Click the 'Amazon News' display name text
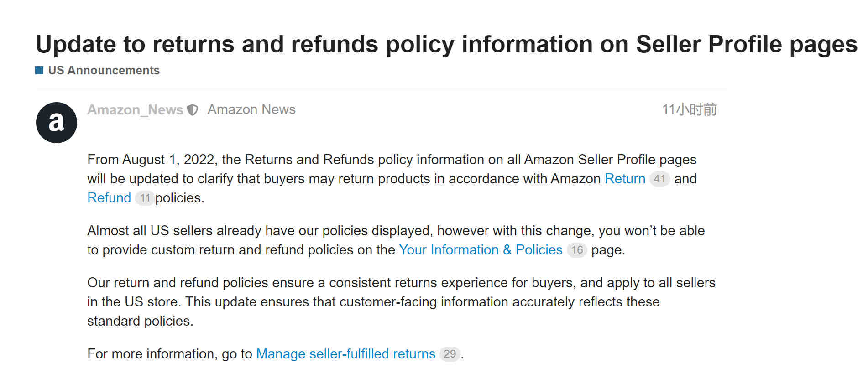The height and width of the screenshot is (389, 868). pos(251,109)
